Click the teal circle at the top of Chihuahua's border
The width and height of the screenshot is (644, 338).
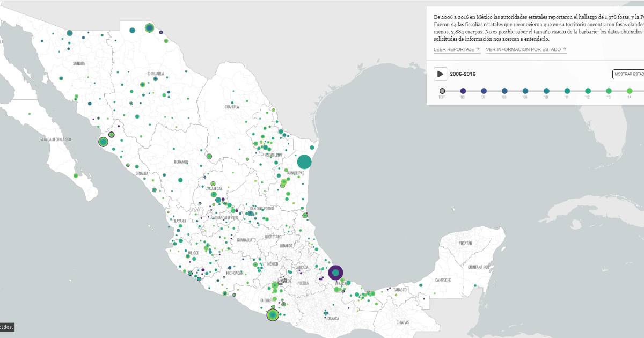149,28
